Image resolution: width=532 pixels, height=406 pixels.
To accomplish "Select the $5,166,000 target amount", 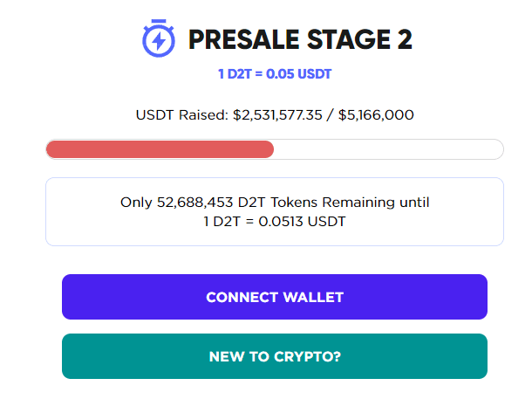I will [x=376, y=115].
